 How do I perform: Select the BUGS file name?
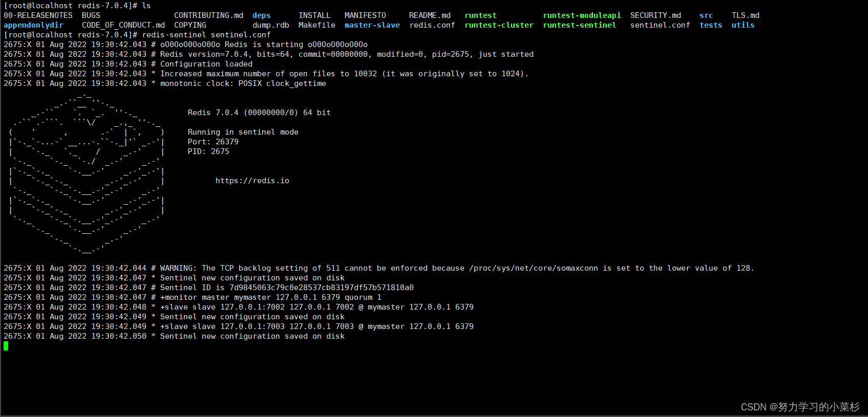91,15
